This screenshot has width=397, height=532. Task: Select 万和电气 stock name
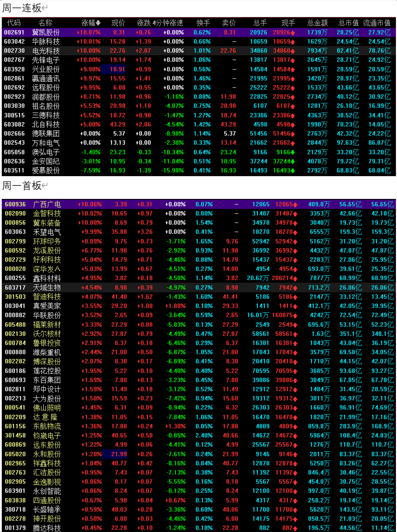point(46,143)
